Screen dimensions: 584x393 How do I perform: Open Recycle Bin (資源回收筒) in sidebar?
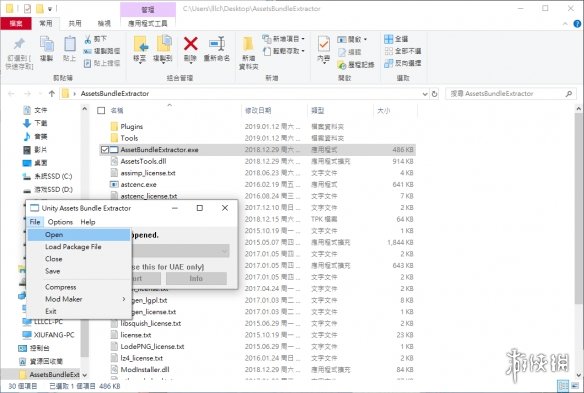coord(41,361)
